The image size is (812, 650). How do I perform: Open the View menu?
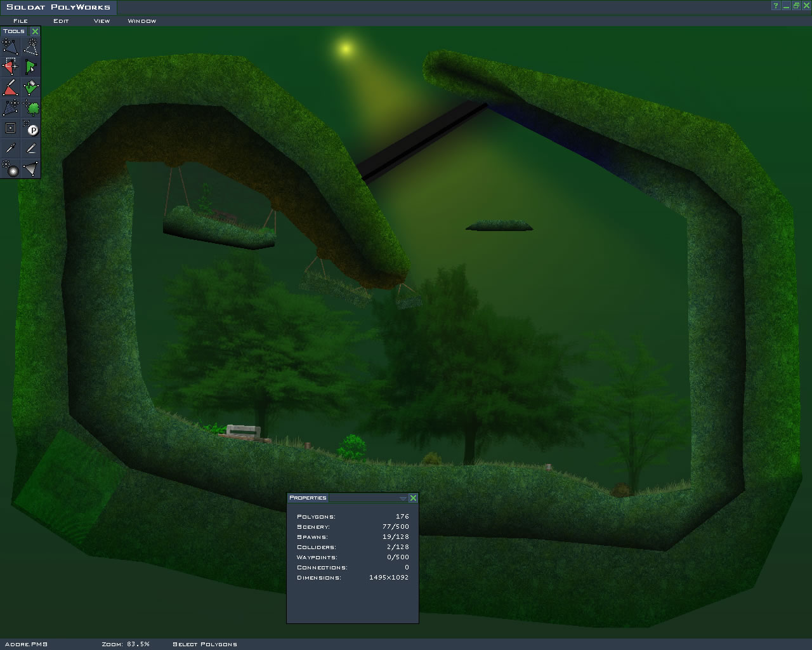point(101,21)
